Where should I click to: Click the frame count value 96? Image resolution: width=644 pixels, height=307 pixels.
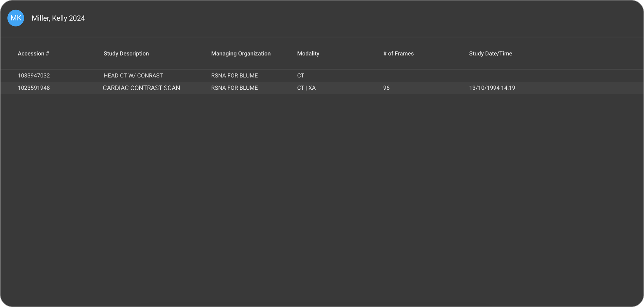[386, 88]
